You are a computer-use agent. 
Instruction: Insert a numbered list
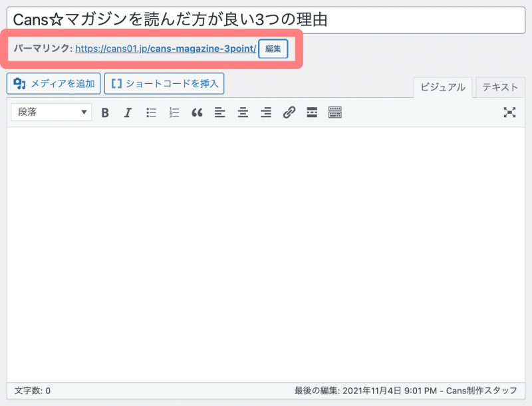(x=174, y=112)
